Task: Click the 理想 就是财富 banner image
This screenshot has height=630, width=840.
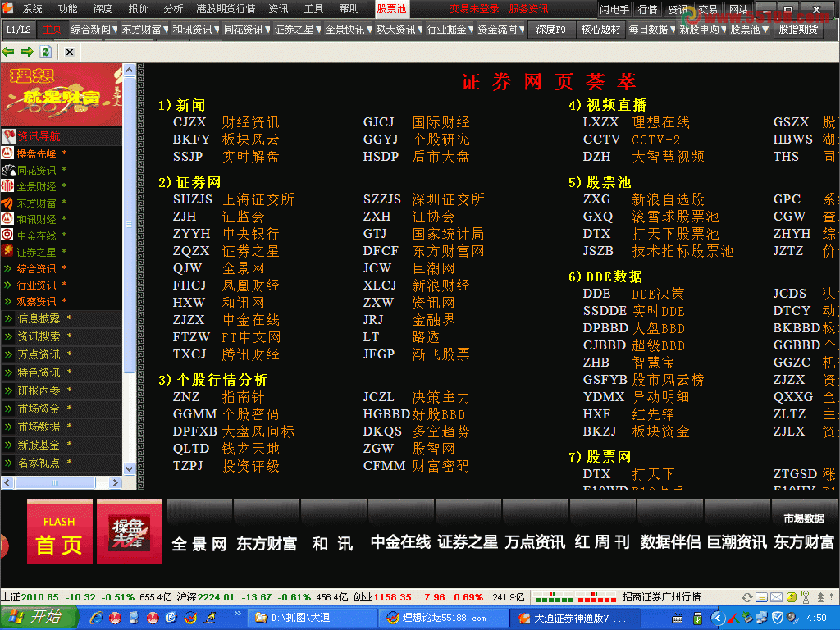Action: pyautogui.click(x=62, y=94)
